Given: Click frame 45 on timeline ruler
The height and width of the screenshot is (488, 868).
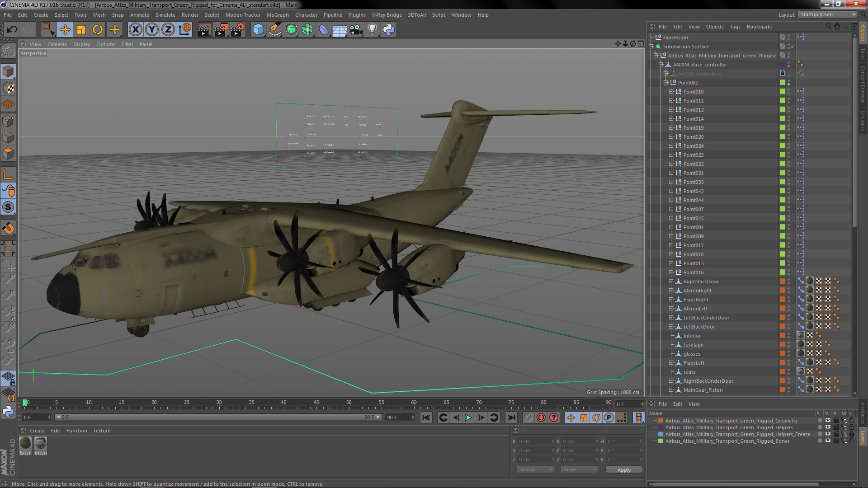Looking at the screenshot, I should pos(316,403).
